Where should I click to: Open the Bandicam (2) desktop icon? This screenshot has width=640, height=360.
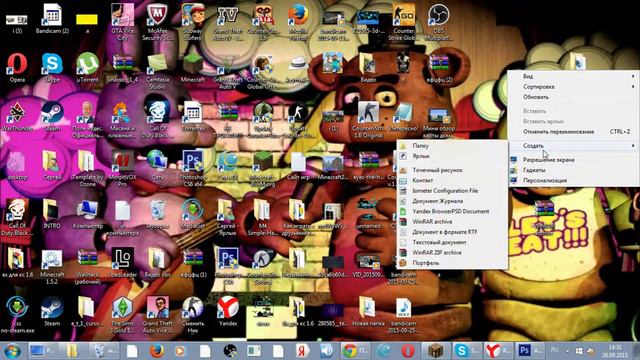tap(52, 19)
